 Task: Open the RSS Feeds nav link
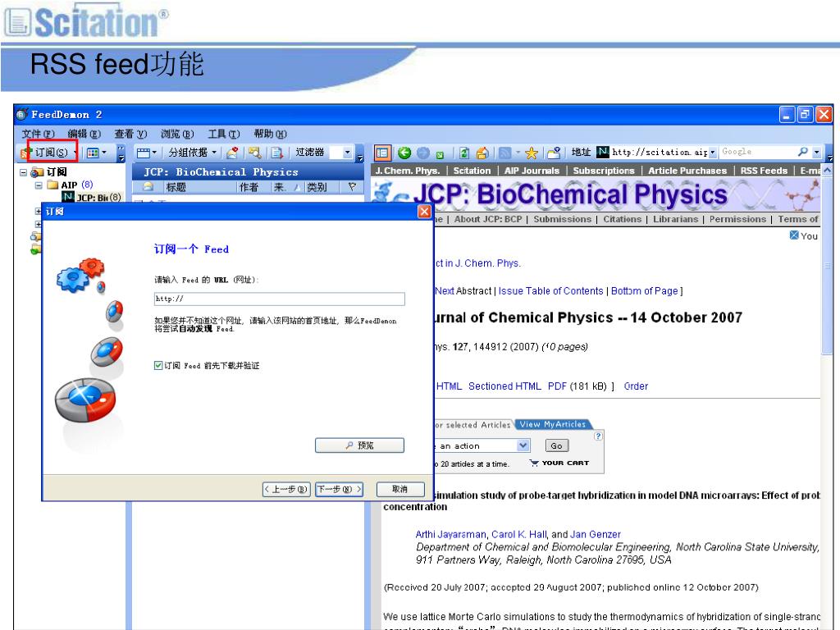764,171
